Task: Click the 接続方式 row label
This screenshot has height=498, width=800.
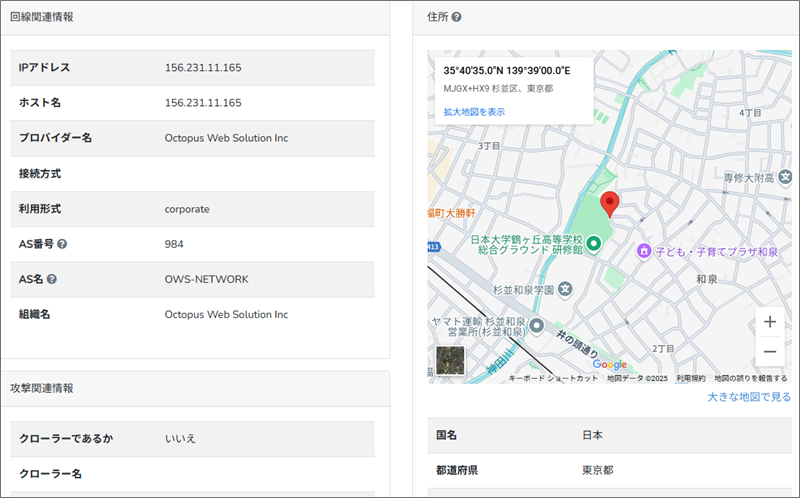Action: coord(40,173)
